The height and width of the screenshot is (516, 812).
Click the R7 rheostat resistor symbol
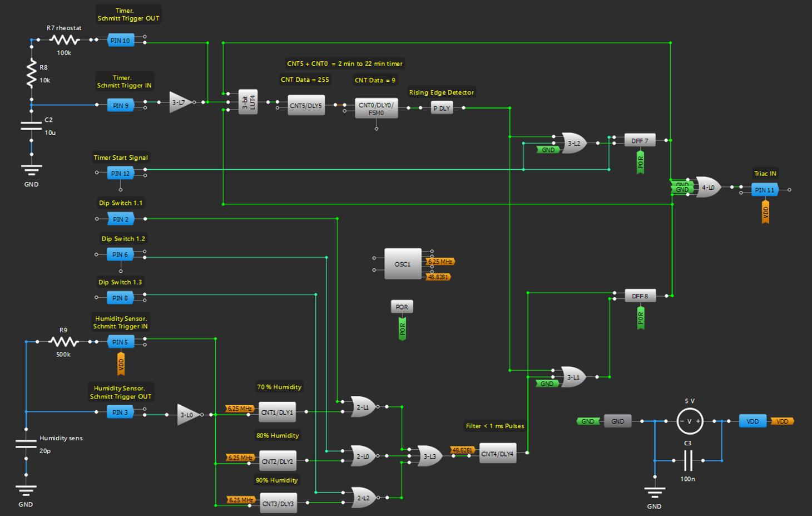tap(64, 40)
